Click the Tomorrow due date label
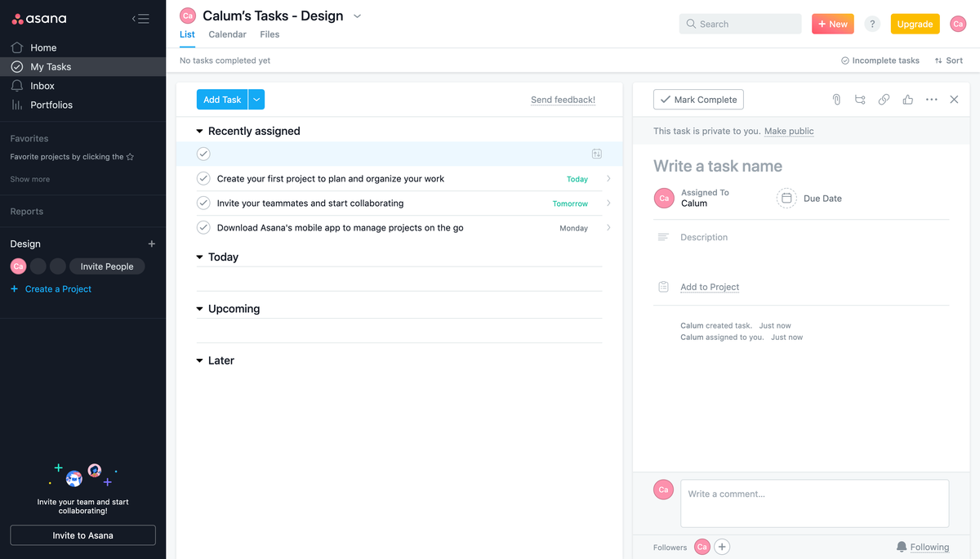Screen dimensions: 980x559 (x=570, y=203)
